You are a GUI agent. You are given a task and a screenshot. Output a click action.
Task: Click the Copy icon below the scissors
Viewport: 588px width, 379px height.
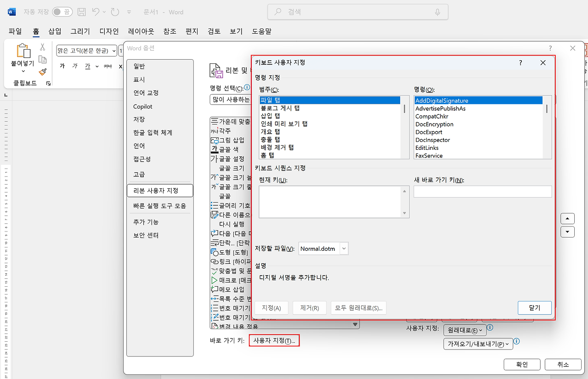point(43,60)
